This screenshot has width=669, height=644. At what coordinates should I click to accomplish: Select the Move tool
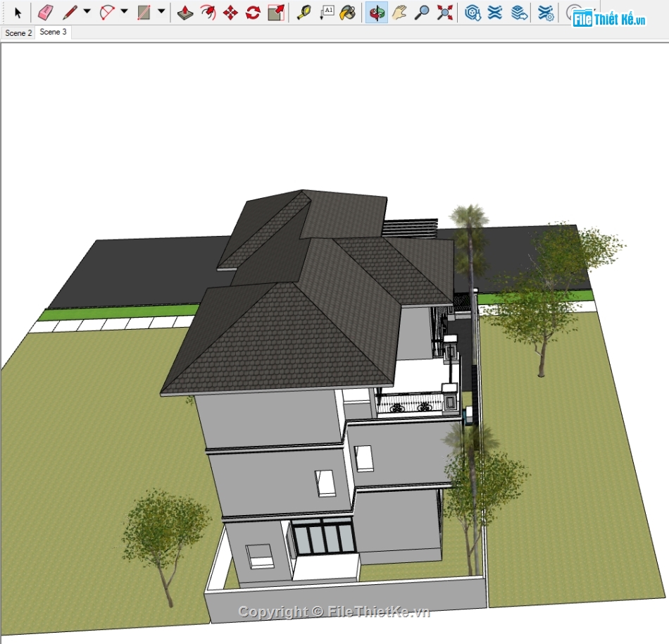tap(230, 13)
